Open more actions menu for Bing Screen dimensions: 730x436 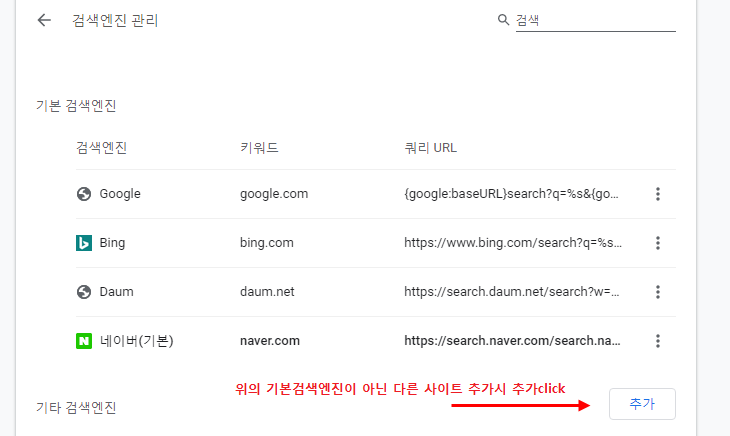click(x=658, y=243)
